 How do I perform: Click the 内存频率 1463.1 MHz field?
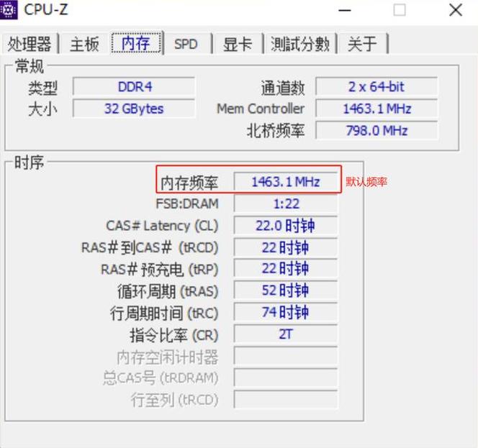(x=286, y=182)
